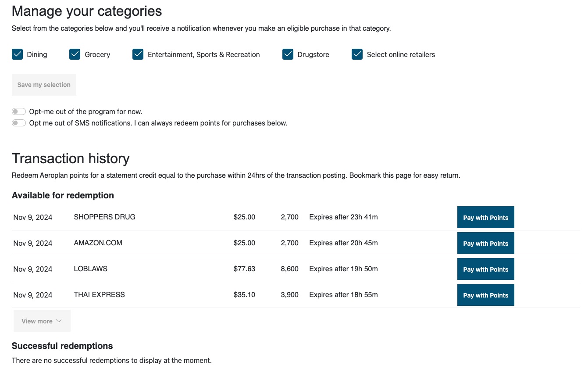Click the Drugstore checkbox checkmark icon
This screenshot has width=588, height=373.
coord(288,54)
